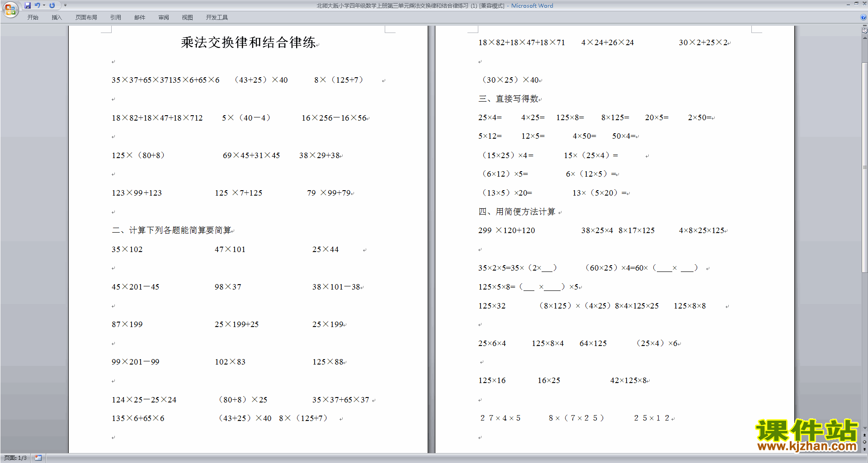Click the expression 102×83
Screen dimensions: 868x463
click(230, 362)
